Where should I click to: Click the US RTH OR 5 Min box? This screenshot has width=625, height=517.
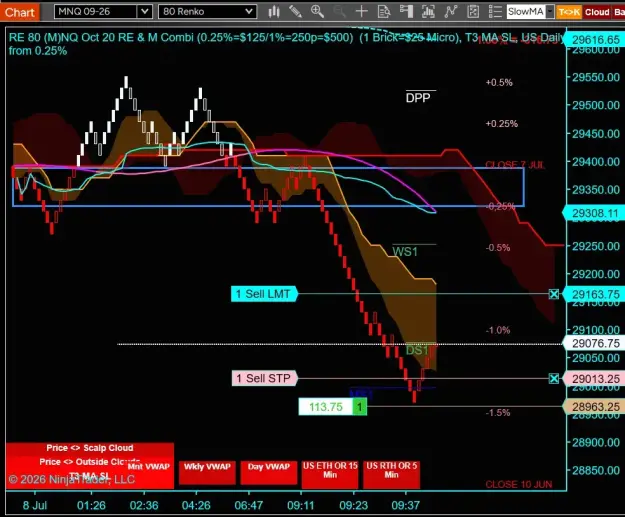391,474
